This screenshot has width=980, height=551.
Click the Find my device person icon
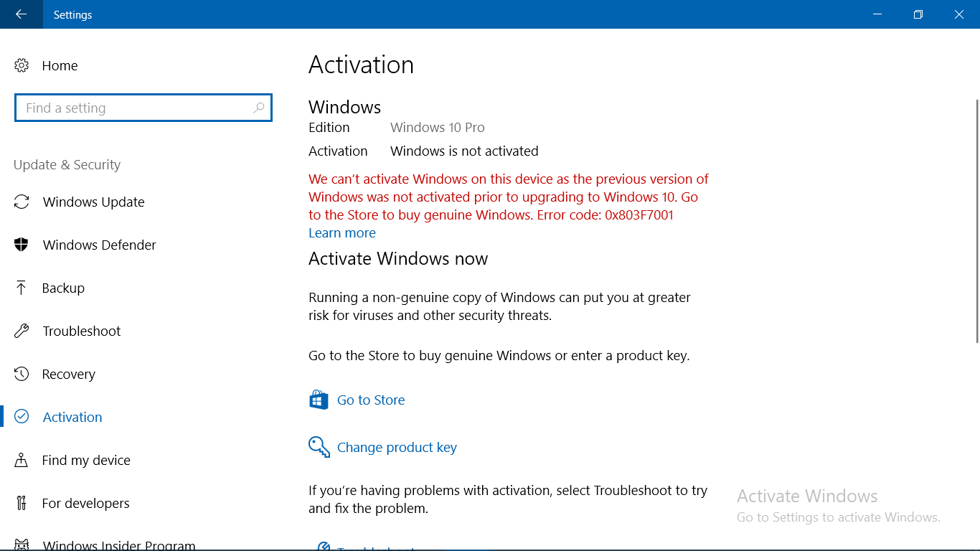click(22, 460)
